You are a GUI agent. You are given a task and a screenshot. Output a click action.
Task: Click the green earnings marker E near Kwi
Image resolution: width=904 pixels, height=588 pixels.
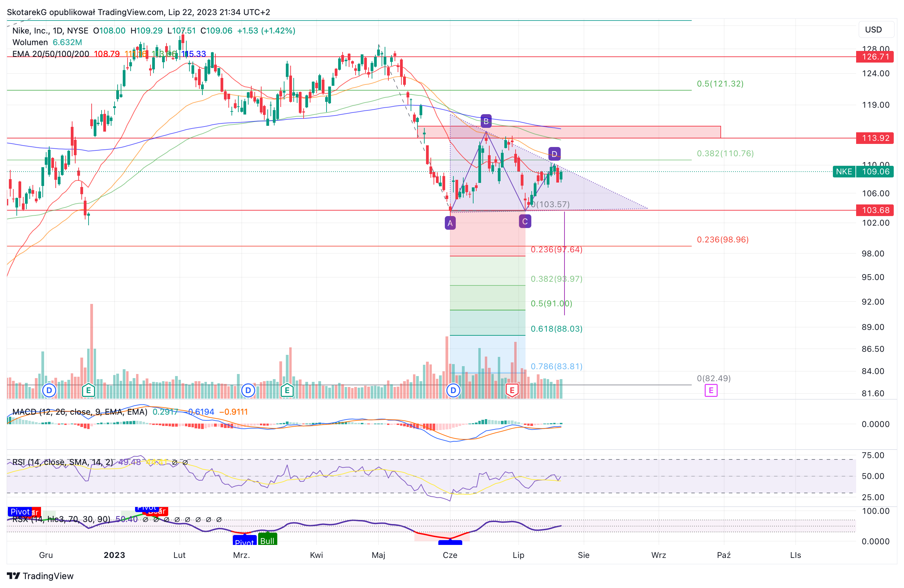pyautogui.click(x=287, y=390)
